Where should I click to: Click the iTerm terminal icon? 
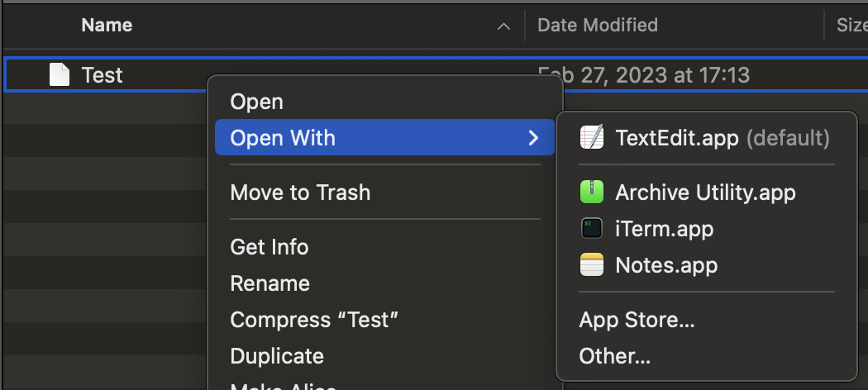592,229
